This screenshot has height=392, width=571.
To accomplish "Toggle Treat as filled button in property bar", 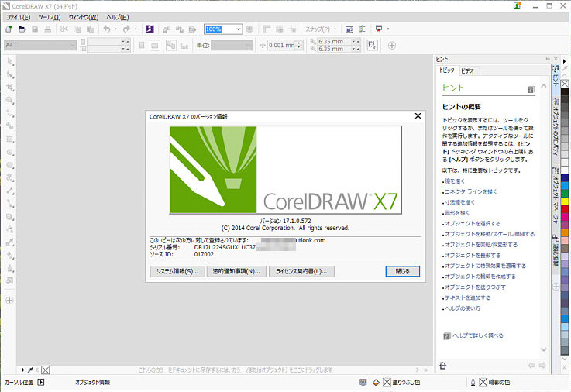I will coord(372,45).
